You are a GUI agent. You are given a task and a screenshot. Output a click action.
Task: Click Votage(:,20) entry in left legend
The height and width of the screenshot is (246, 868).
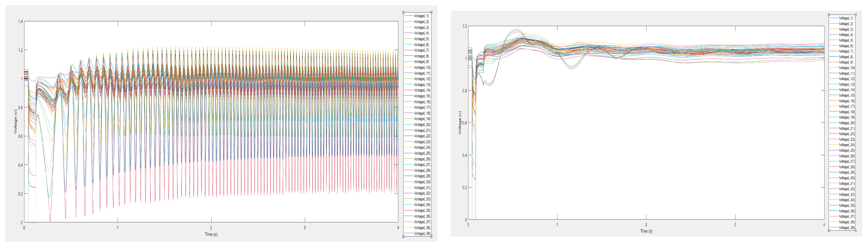pos(422,125)
